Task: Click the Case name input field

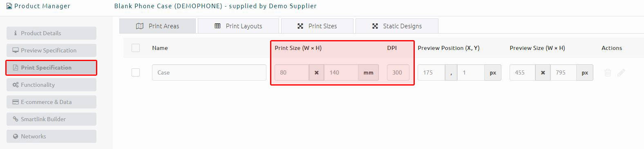Action: point(209,72)
